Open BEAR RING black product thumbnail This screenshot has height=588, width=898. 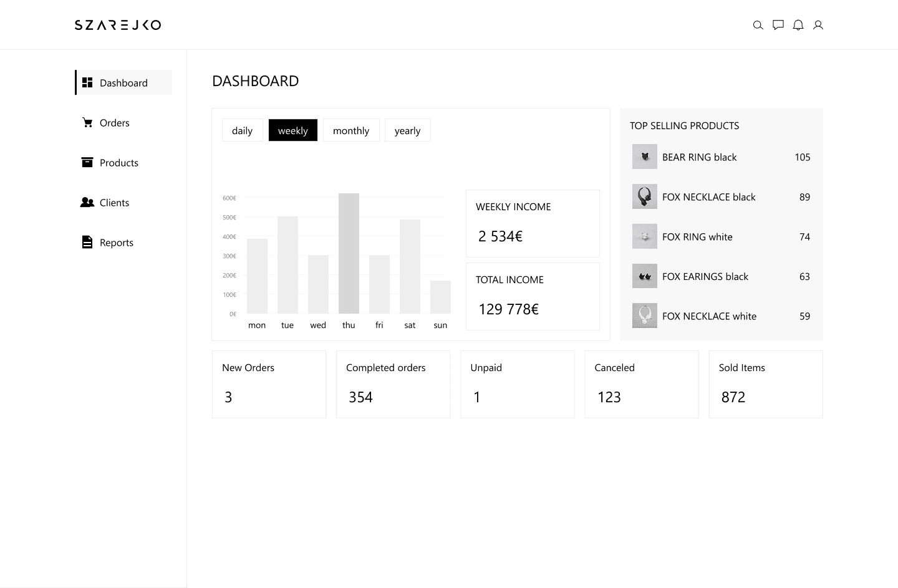click(x=645, y=157)
